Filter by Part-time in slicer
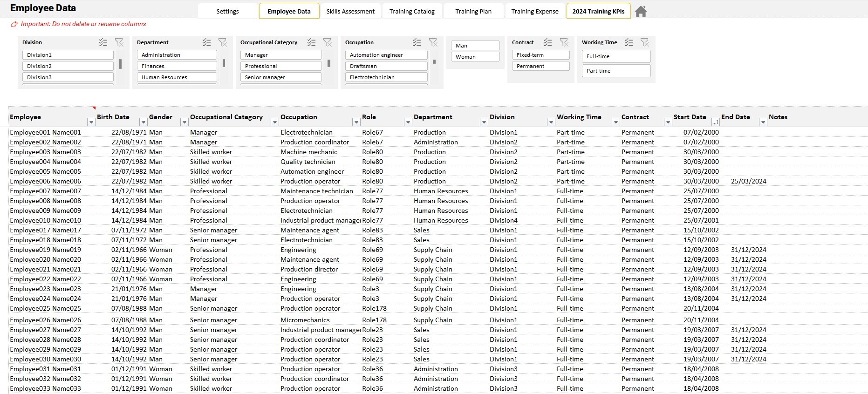The image size is (868, 394). [x=616, y=71]
